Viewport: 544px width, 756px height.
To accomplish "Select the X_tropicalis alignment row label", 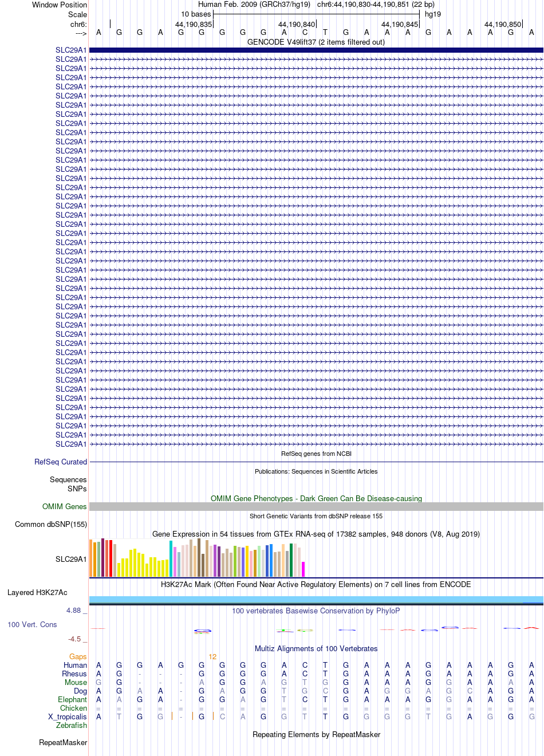I will [68, 717].
